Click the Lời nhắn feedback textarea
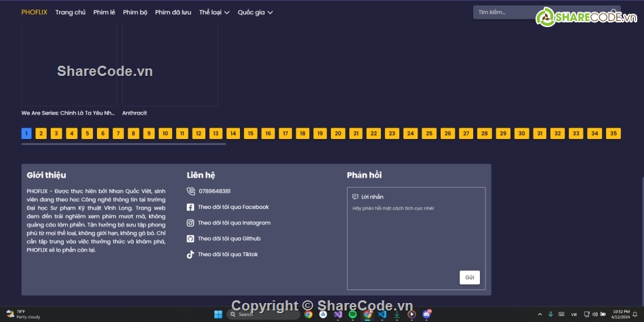 point(416,239)
